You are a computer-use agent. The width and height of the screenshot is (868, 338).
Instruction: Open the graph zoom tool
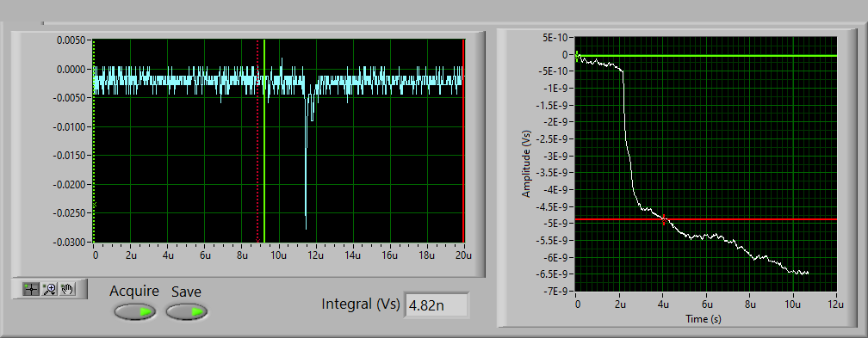tap(50, 289)
